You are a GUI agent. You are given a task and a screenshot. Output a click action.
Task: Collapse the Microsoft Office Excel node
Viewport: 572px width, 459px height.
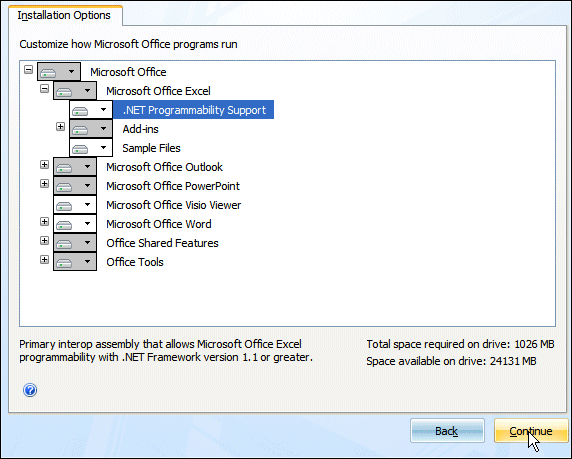(x=45, y=88)
